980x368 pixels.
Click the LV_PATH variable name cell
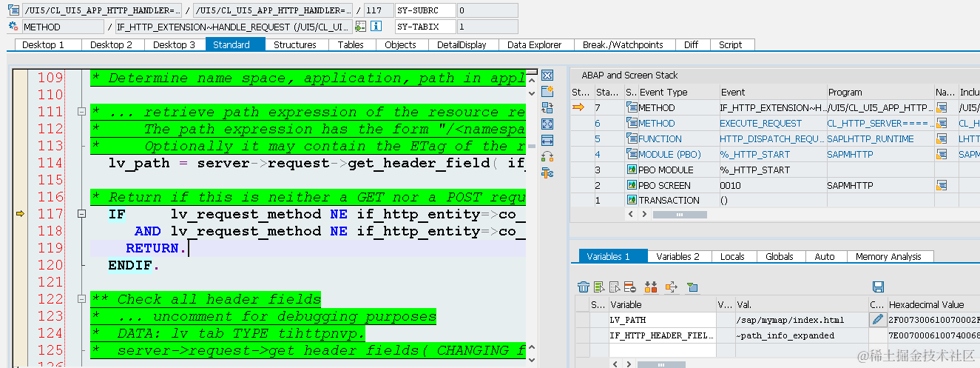click(662, 320)
